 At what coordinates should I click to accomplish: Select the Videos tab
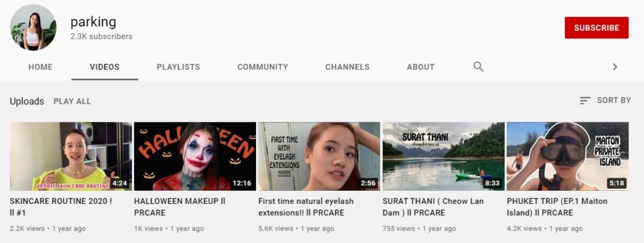click(105, 67)
